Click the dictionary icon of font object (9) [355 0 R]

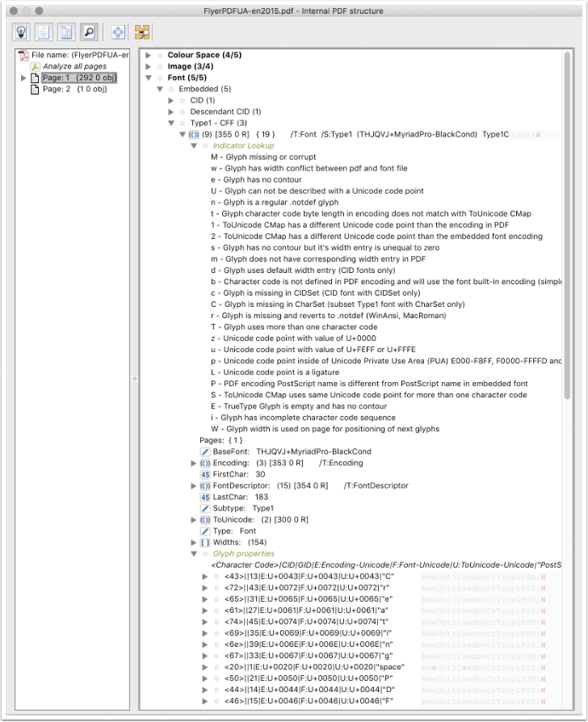coord(194,134)
